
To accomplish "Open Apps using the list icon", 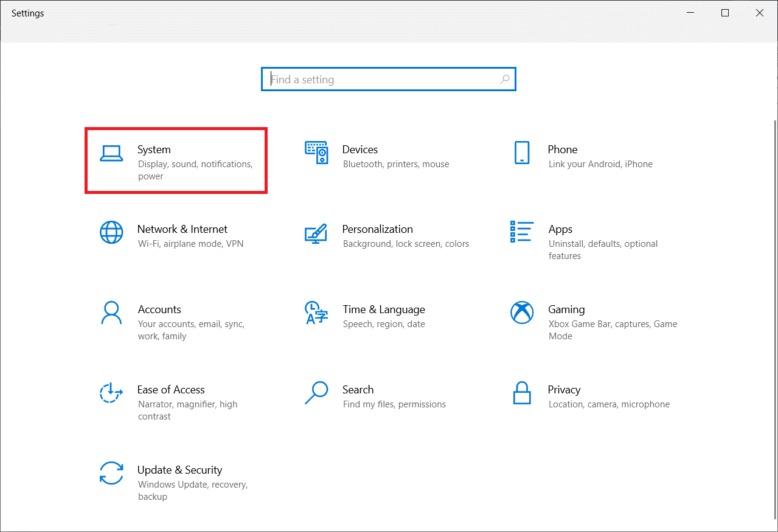I will click(x=522, y=232).
